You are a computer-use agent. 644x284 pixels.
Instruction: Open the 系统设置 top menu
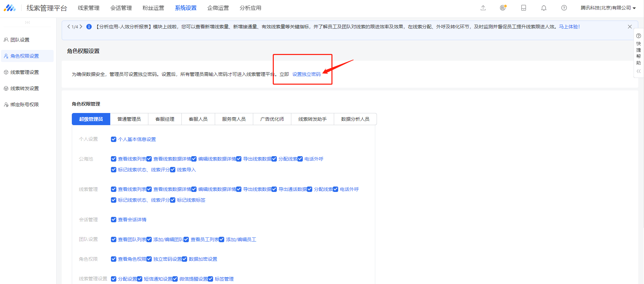186,8
